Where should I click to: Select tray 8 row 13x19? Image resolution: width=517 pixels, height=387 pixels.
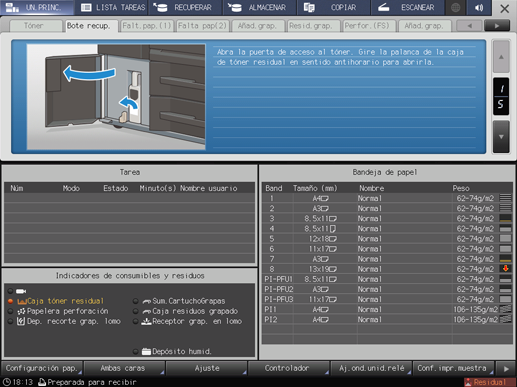(x=387, y=269)
